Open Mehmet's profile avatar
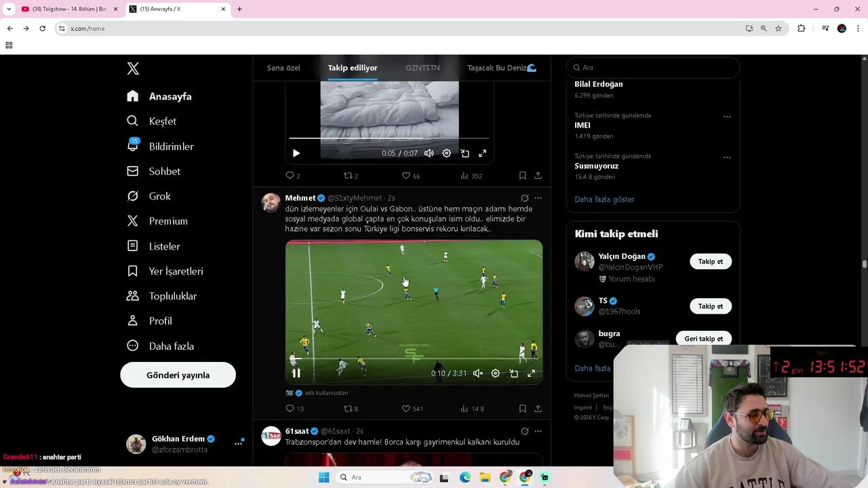868x488 pixels. pyautogui.click(x=271, y=203)
